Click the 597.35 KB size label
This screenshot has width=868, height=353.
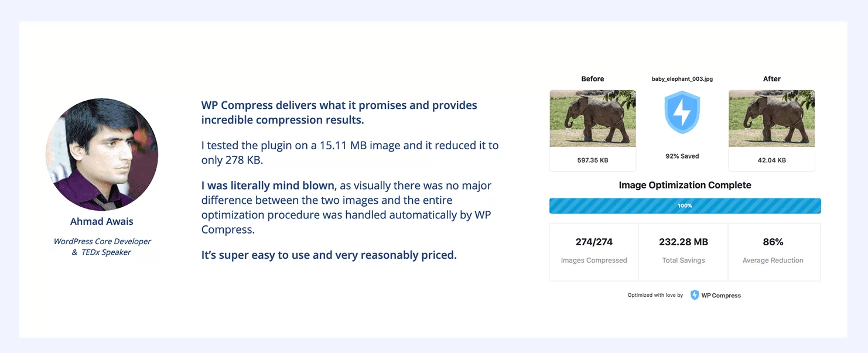coord(593,160)
